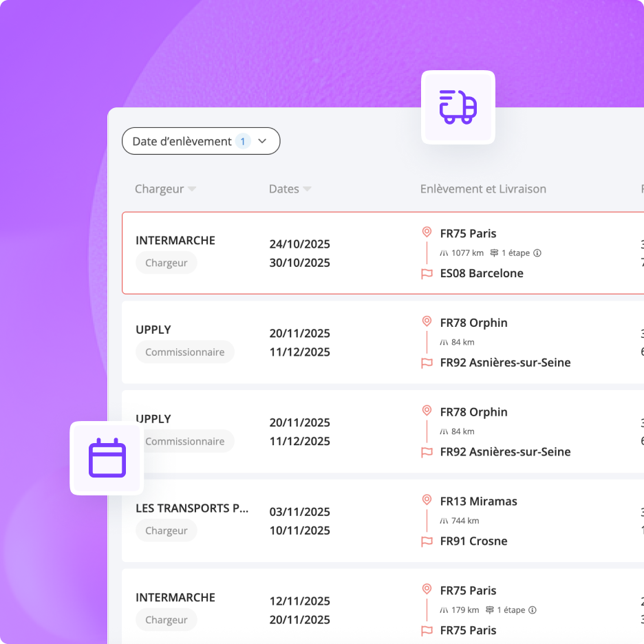Click the flag icon beside ES08 Barcelone
The image size is (644, 644).
point(427,274)
